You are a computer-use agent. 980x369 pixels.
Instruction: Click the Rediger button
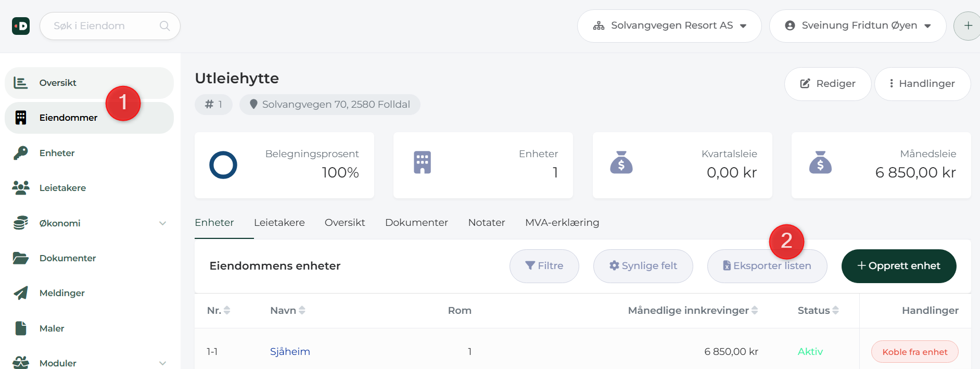828,84
